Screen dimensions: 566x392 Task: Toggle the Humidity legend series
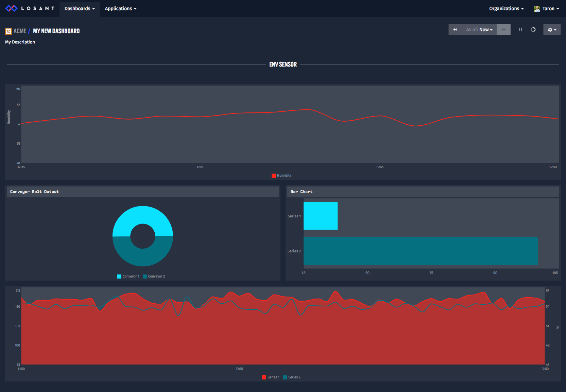[281, 176]
